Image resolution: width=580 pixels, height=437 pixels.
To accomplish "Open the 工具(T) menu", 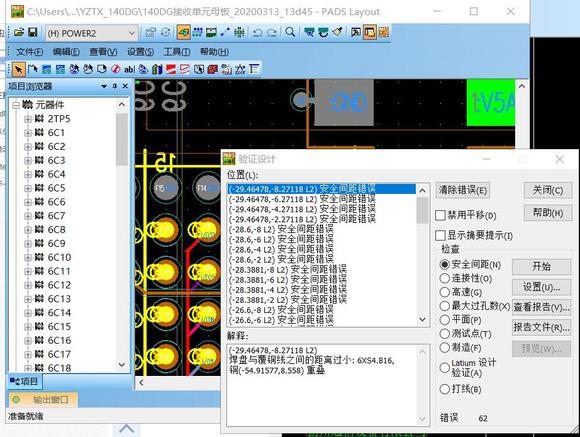I will 177,52.
